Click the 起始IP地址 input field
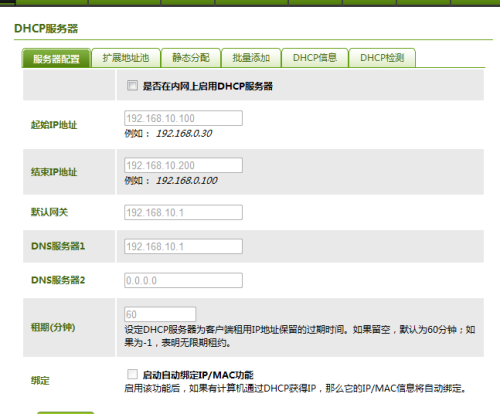Viewport: 500px width, 414px height. tap(183, 118)
